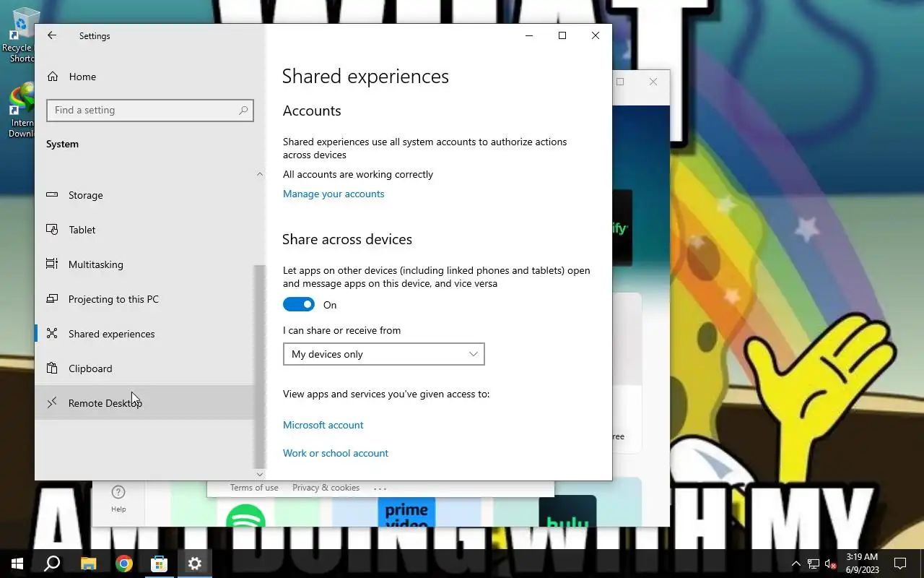Screen dimensions: 924x578
Task: Click the Clipboard icon in sidebar
Action: [x=52, y=368]
